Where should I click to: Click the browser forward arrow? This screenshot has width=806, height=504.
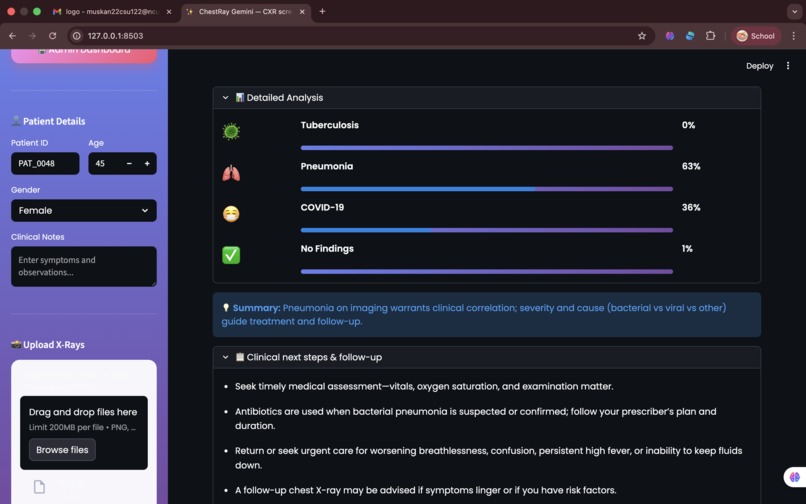coord(32,36)
